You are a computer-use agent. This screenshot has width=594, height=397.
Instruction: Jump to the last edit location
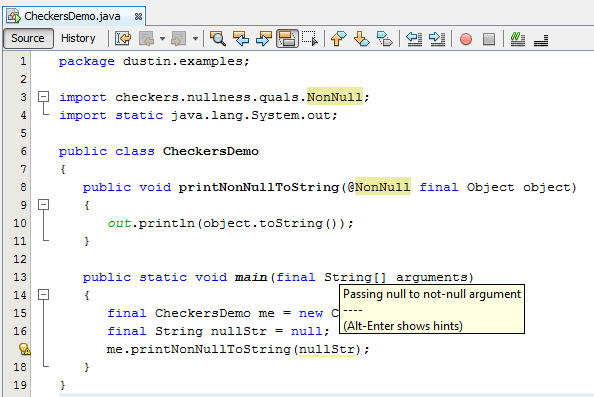(x=123, y=39)
